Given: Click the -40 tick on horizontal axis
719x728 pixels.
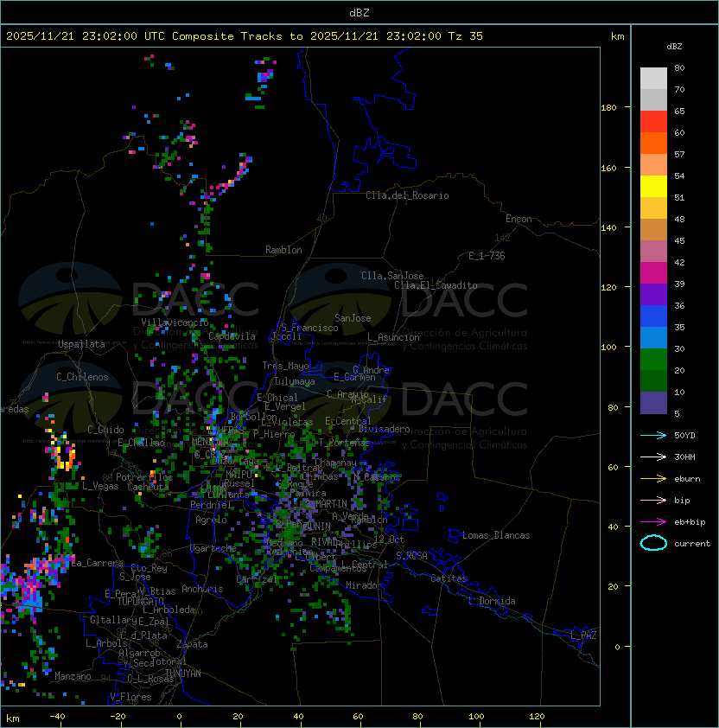Looking at the screenshot, I should (x=57, y=717).
